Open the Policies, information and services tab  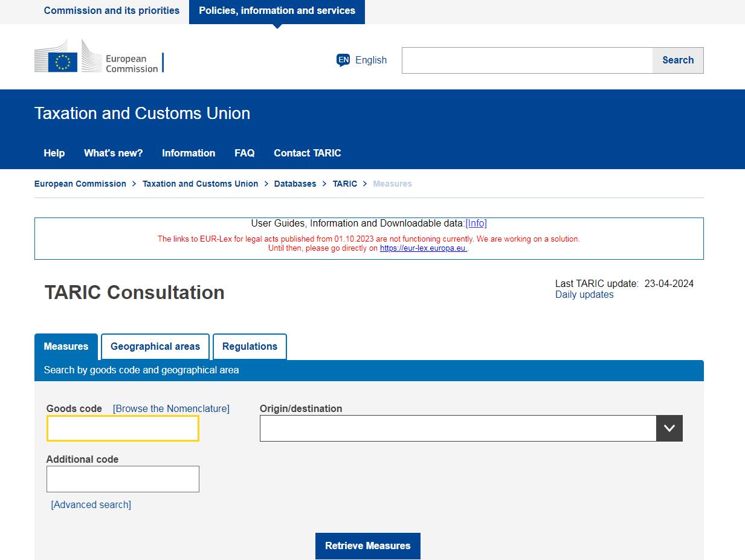277,11
